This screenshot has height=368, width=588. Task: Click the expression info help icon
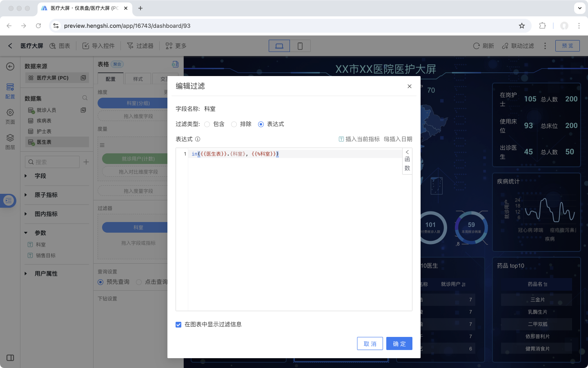198,139
